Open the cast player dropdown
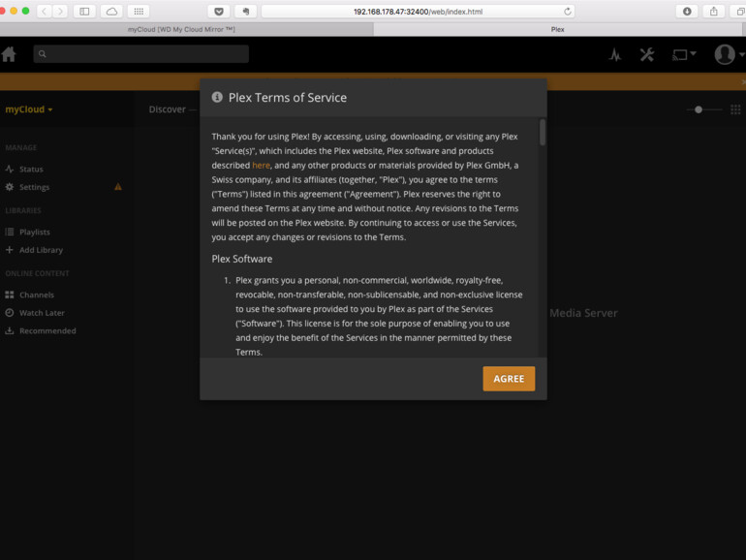This screenshot has width=746, height=560. (x=684, y=54)
